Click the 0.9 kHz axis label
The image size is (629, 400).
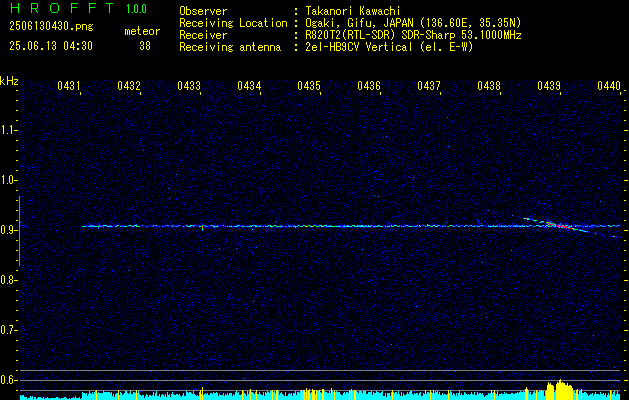coord(8,230)
